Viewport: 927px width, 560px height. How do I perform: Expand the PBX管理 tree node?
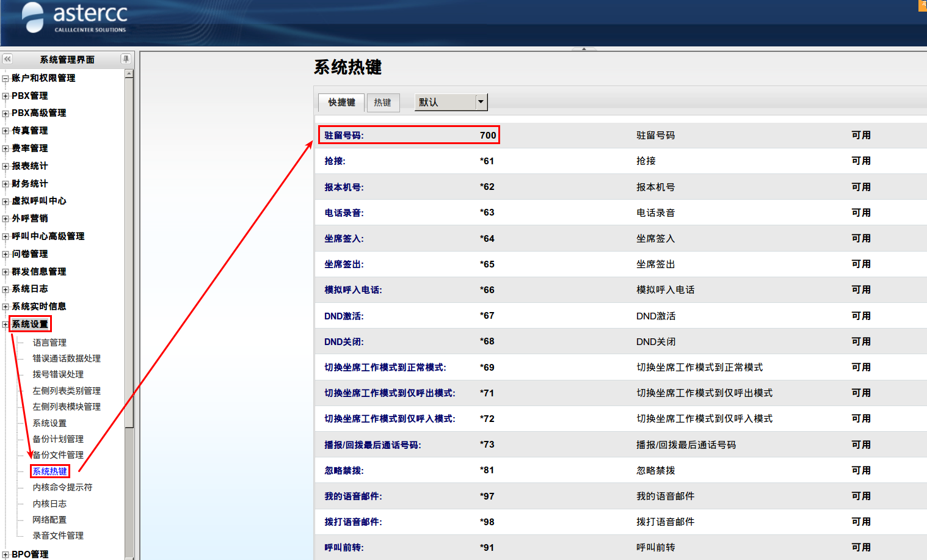tap(5, 96)
